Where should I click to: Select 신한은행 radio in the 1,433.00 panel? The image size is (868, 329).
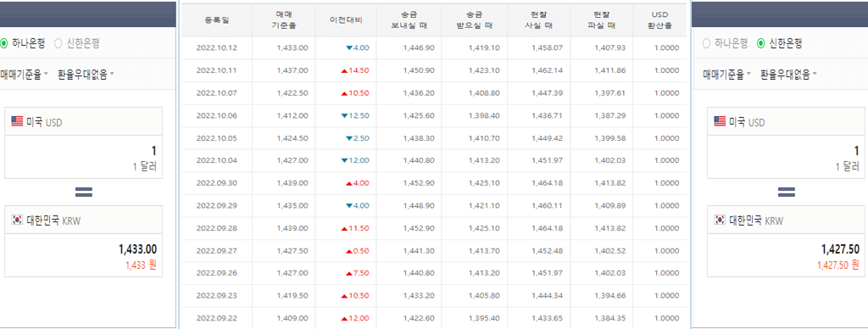(58, 43)
